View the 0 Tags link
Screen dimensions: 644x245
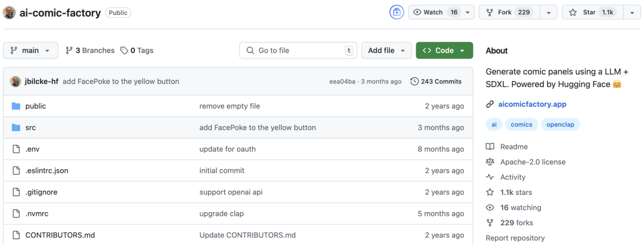click(x=137, y=51)
